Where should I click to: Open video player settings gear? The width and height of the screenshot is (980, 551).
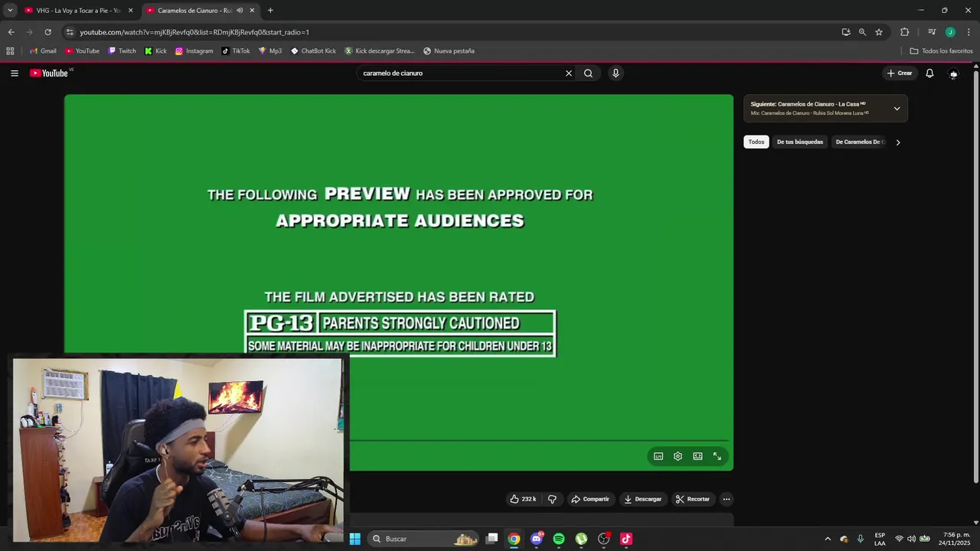(x=678, y=456)
